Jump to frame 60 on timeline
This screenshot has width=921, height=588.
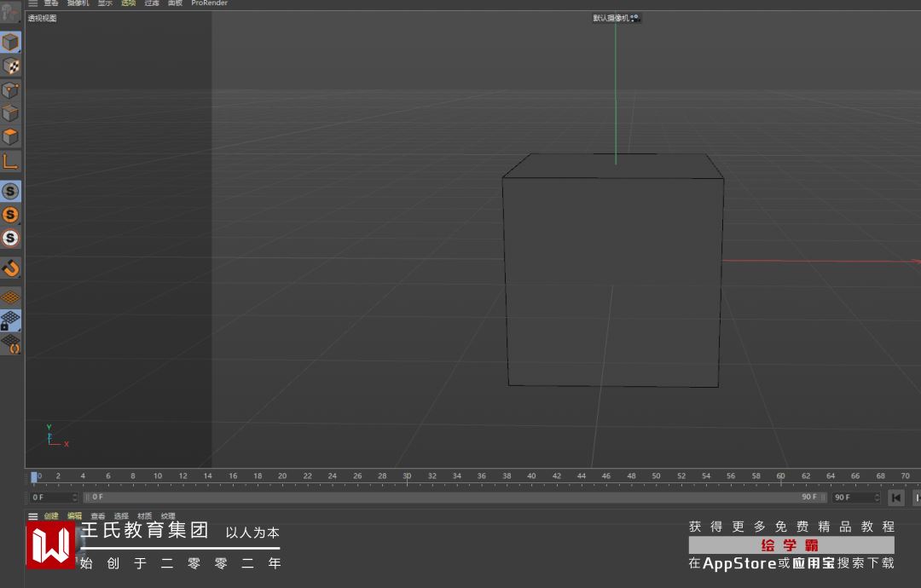coord(780,476)
